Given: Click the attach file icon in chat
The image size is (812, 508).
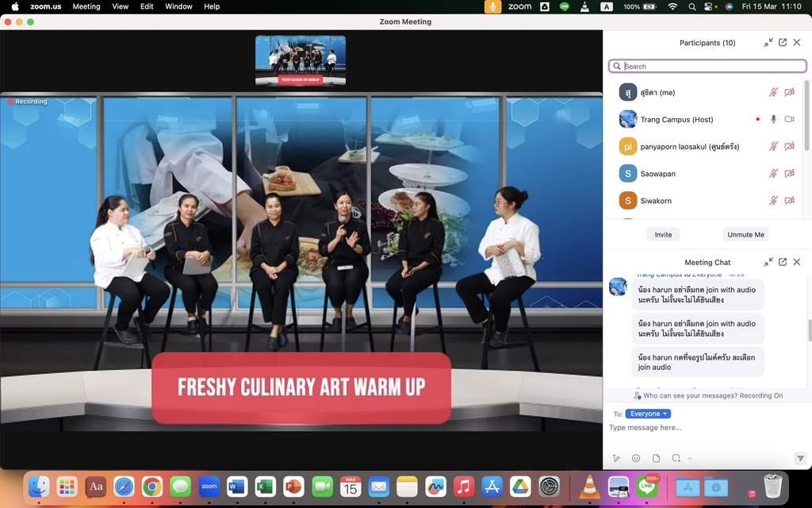Looking at the screenshot, I should (657, 459).
